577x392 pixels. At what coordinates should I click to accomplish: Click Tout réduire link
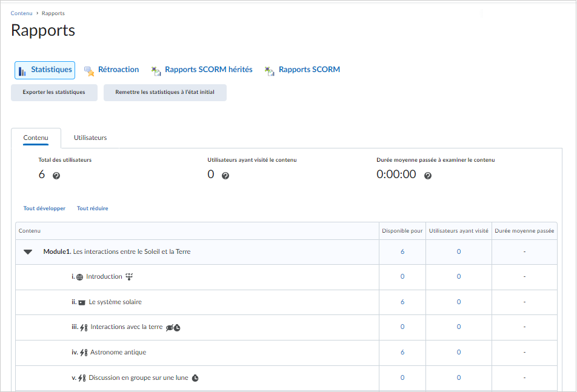pyautogui.click(x=92, y=208)
